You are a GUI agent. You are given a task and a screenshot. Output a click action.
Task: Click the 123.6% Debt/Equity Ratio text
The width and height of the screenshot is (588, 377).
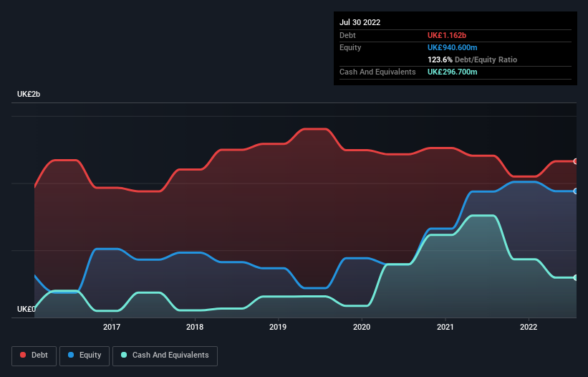(472, 59)
